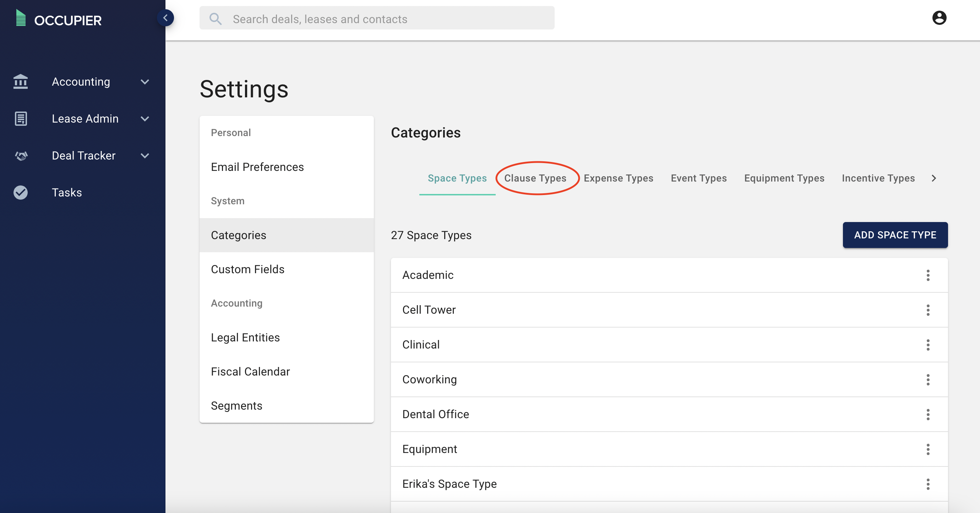Screen dimensions: 980x513
Task: Open the kebab menu next to Cell Tower
Action: [x=929, y=310]
